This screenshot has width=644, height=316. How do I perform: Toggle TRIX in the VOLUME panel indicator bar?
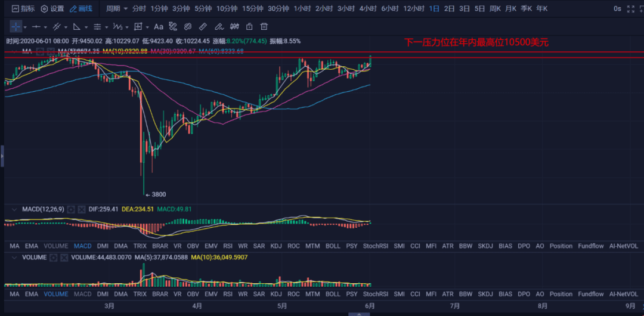(140, 294)
